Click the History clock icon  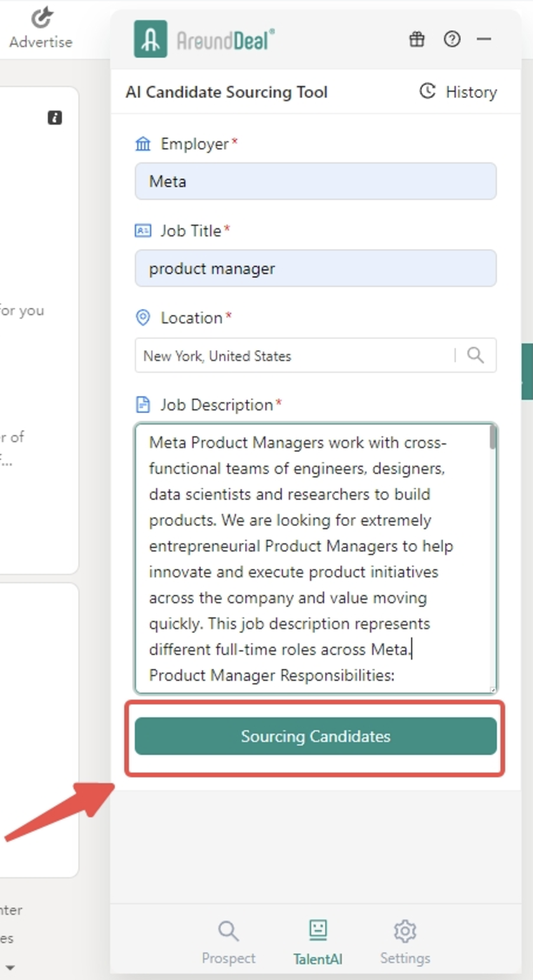pyautogui.click(x=428, y=91)
